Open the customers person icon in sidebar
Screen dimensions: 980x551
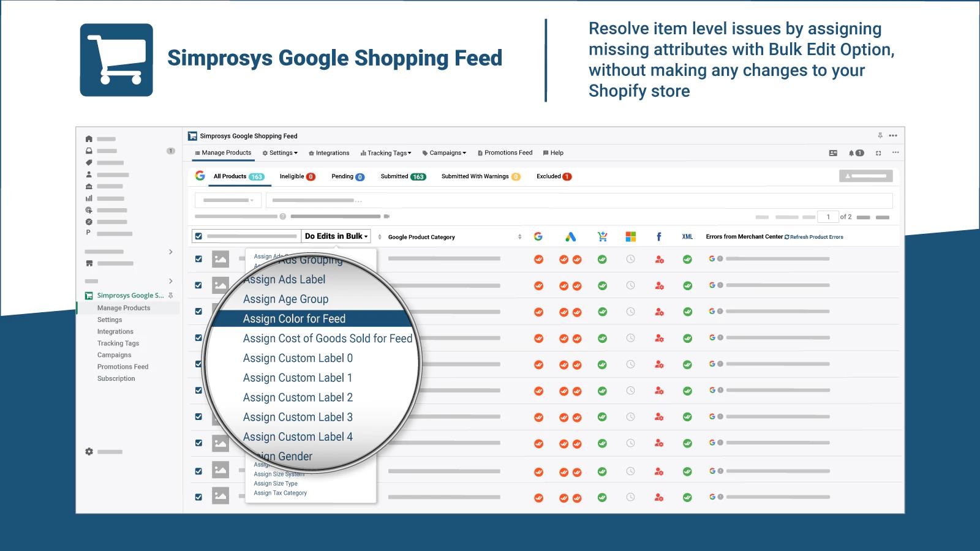[x=89, y=174]
